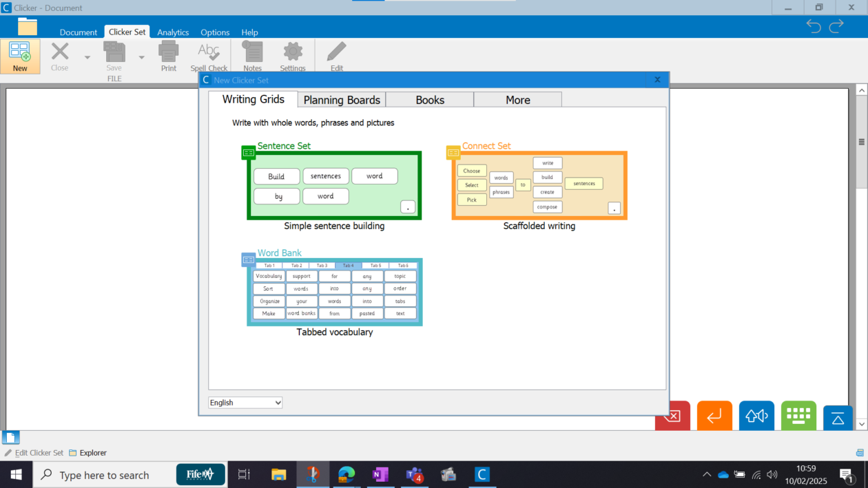This screenshot has height=488, width=868.
Task: Open the English language dropdown
Action: click(x=245, y=403)
